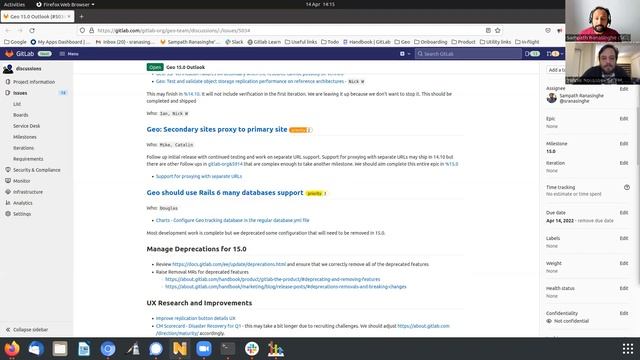
Task: Open the GitLab Menu in the header
Action: pos(69,54)
